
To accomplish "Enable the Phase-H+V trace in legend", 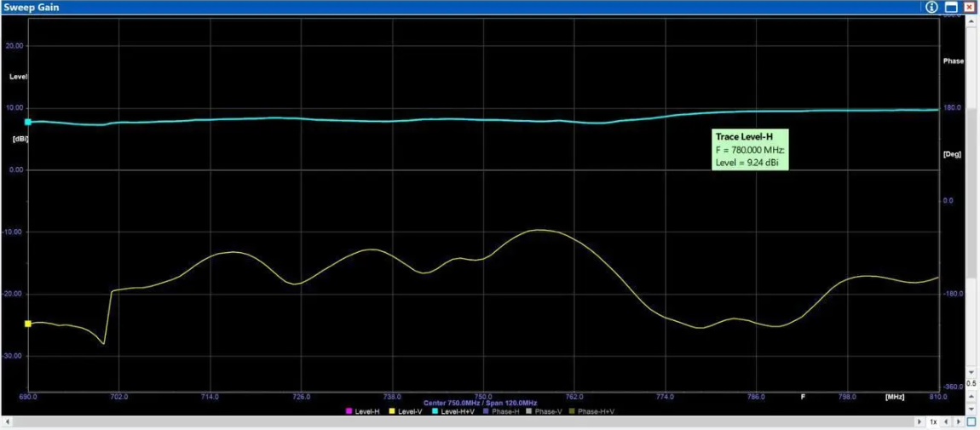I will click(x=593, y=411).
